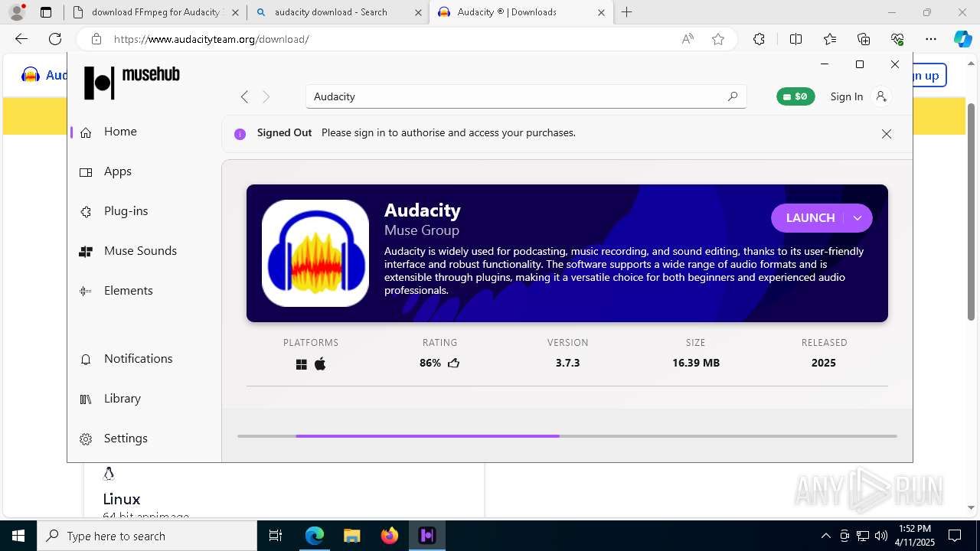Open Edge tab actions menu
Image resolution: width=980 pixels, height=551 pixels.
tap(46, 12)
